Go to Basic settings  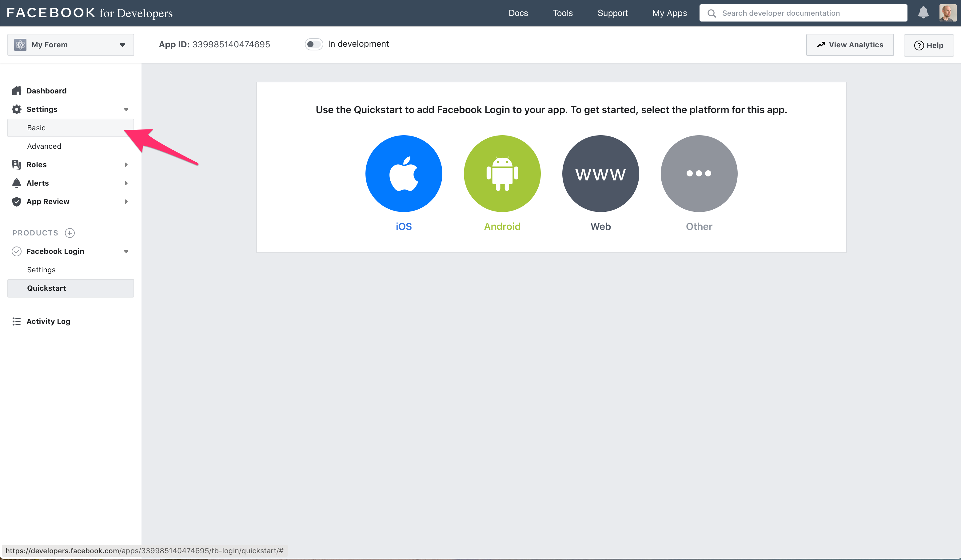(70, 128)
